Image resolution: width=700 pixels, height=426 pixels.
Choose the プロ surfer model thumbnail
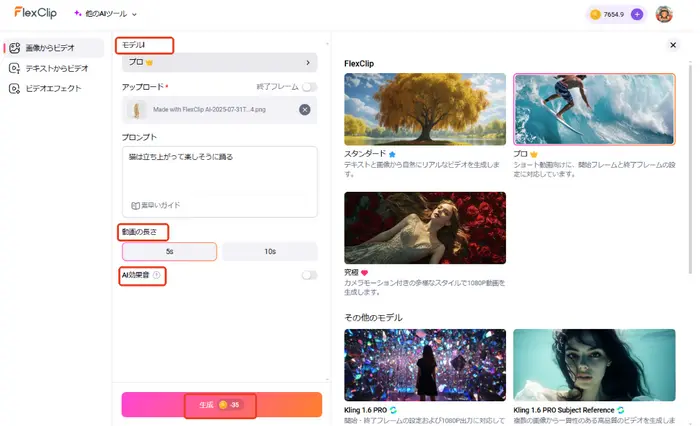tap(594, 109)
